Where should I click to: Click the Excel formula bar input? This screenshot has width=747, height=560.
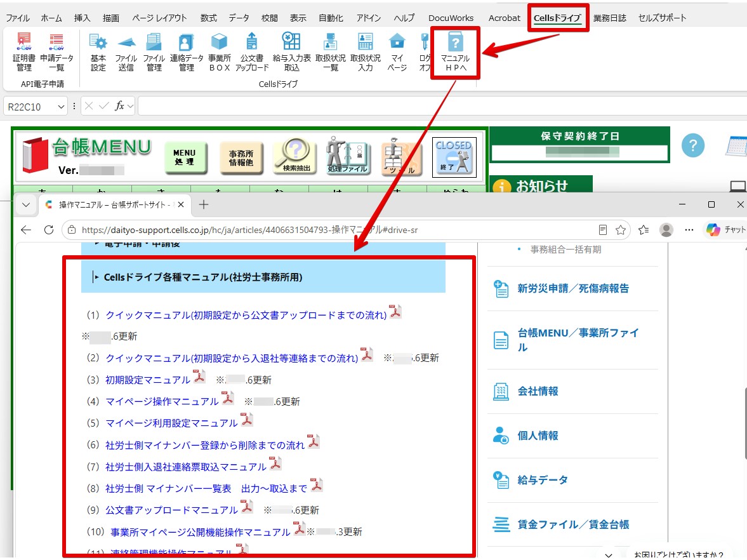click(x=442, y=106)
